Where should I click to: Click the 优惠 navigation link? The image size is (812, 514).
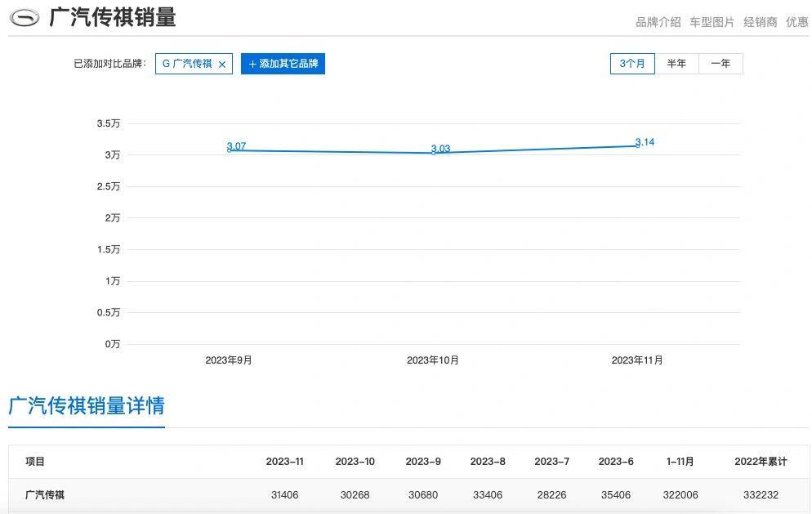pos(796,22)
